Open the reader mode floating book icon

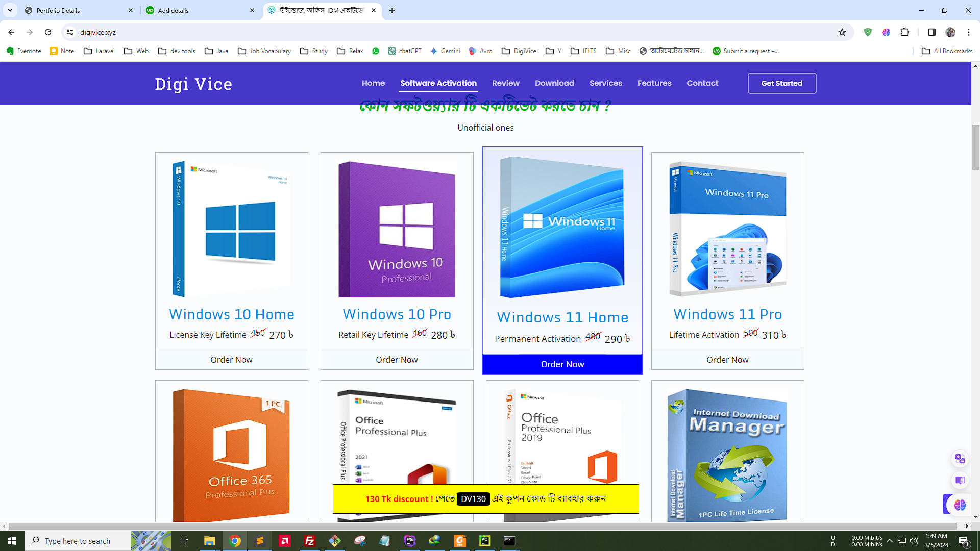coord(960,480)
